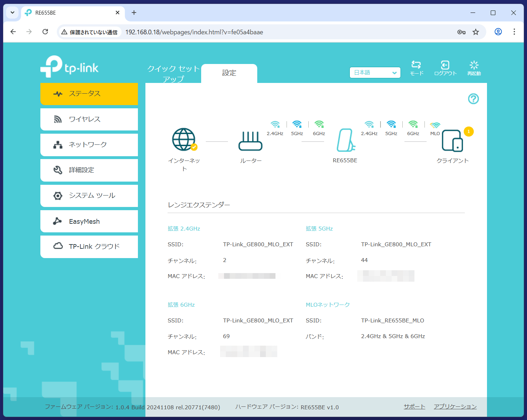Click the 5GHz channel value 44
The image size is (527, 420).
tap(364, 260)
